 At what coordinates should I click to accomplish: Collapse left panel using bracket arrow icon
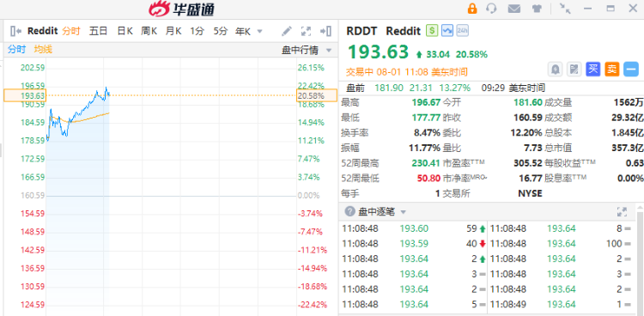click(x=15, y=31)
